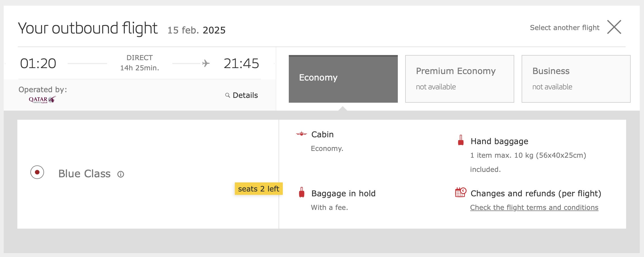Click the Blue Class fare label

(84, 174)
